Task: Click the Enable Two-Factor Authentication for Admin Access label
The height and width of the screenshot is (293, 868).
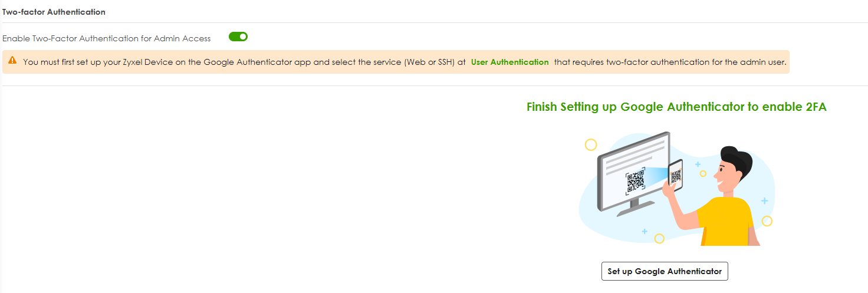Action: click(x=107, y=38)
